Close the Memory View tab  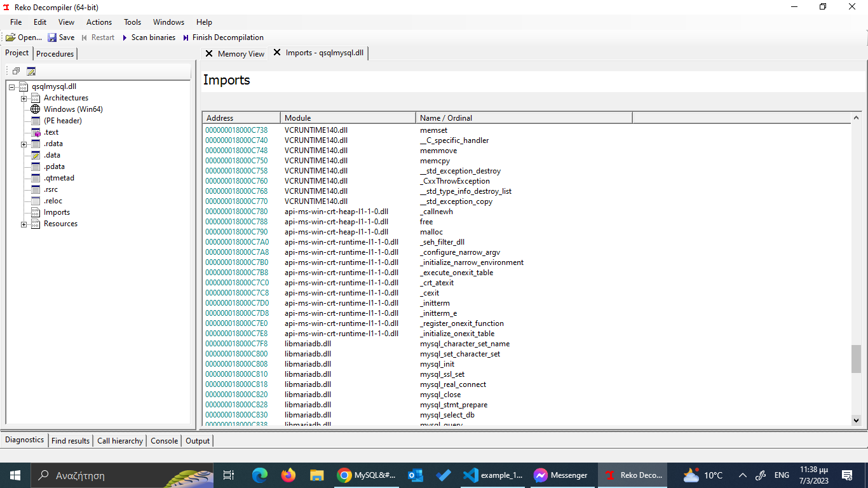click(209, 53)
